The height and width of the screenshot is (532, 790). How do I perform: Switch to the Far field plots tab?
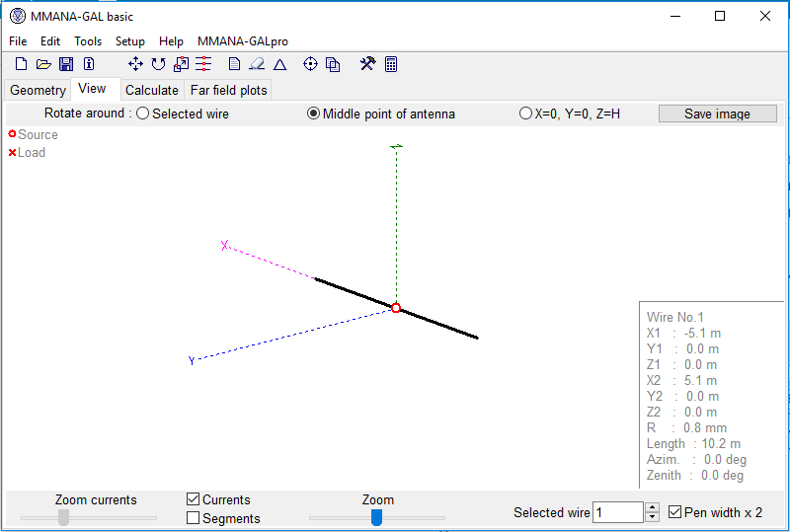pos(228,90)
